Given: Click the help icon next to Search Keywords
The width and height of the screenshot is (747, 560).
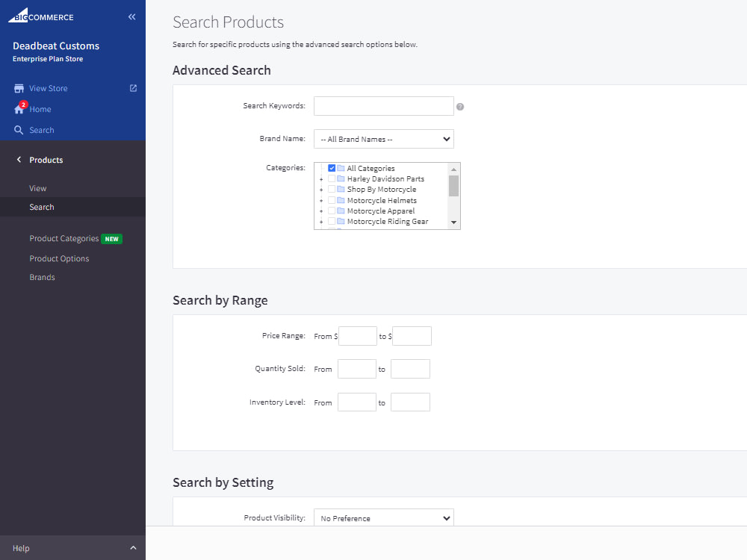Looking at the screenshot, I should pyautogui.click(x=460, y=107).
